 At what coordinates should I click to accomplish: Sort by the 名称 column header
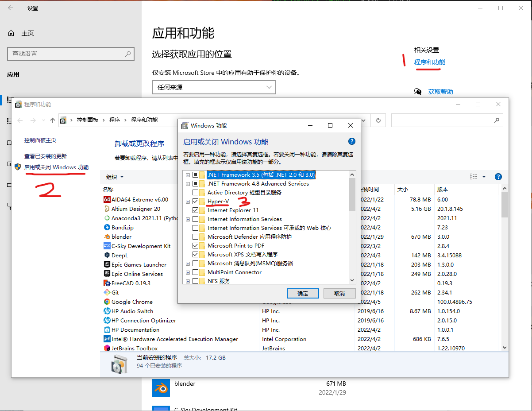[x=108, y=189]
